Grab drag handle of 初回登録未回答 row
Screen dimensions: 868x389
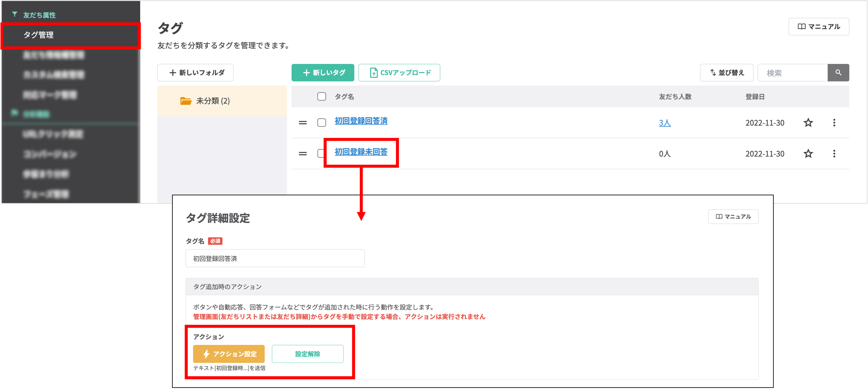coord(303,153)
